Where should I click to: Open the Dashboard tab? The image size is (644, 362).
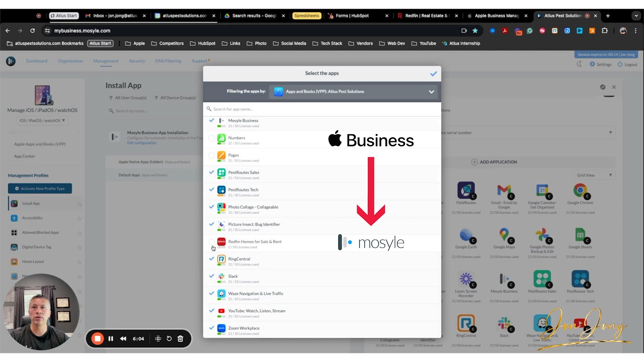tap(37, 61)
